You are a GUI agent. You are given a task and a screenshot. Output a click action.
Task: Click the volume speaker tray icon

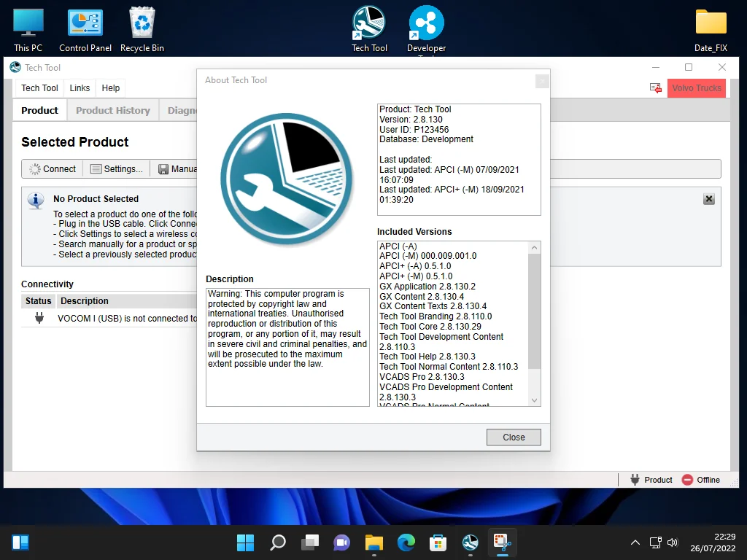pos(672,542)
